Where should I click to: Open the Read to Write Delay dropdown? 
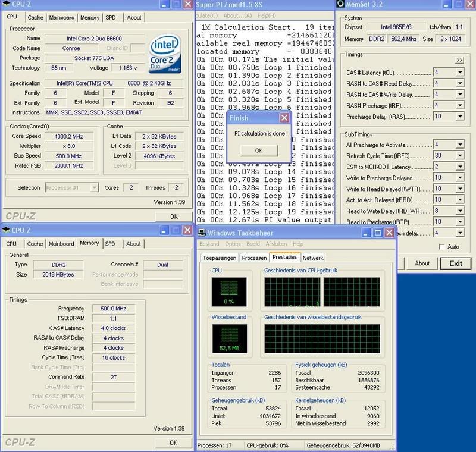tap(460, 211)
